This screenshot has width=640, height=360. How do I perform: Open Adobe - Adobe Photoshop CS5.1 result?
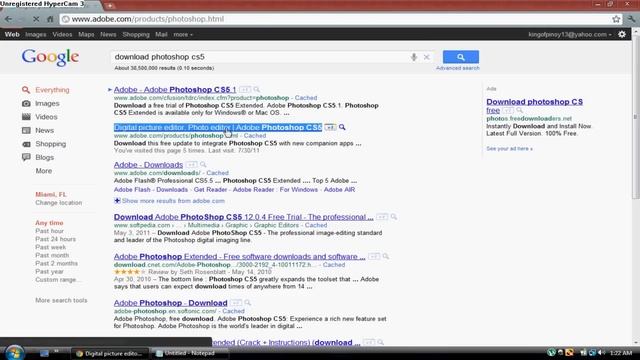[x=175, y=89]
